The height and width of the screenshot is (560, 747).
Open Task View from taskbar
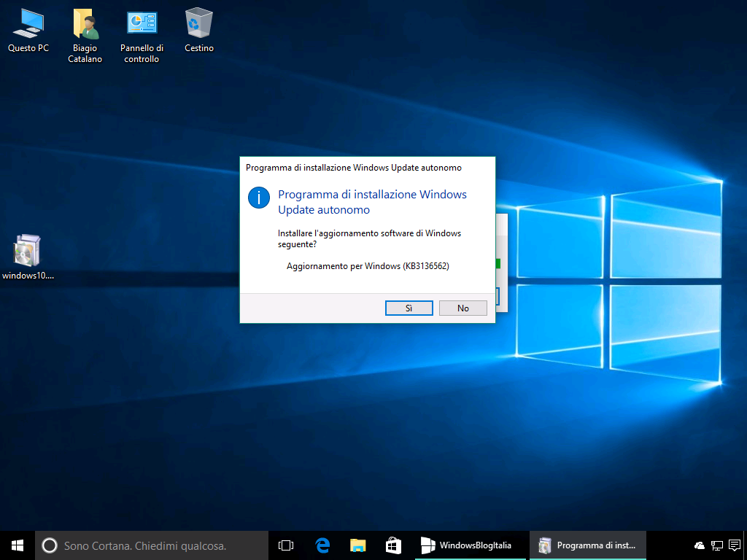point(286,545)
